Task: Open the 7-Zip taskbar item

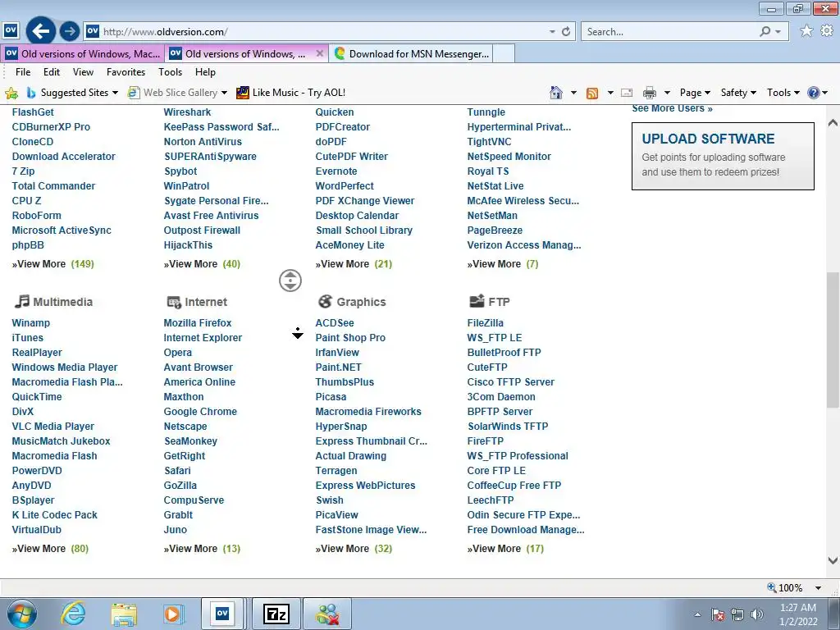Action: 276,614
